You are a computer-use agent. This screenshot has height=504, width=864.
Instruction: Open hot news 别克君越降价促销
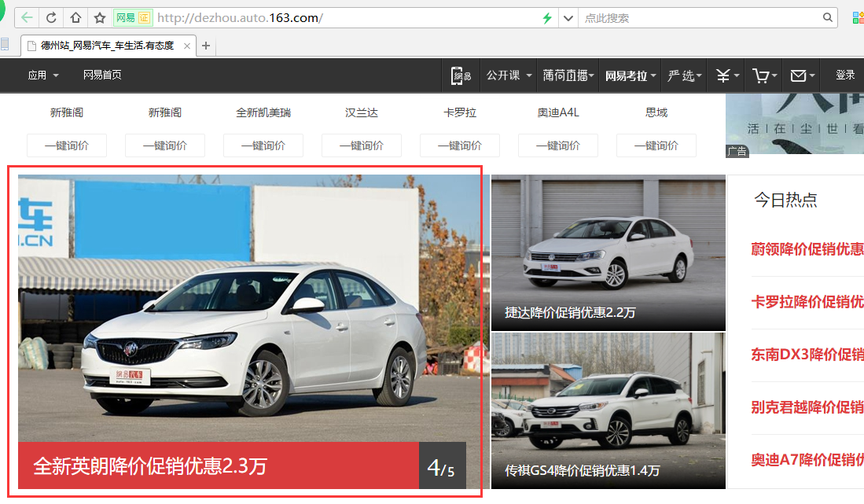(807, 407)
